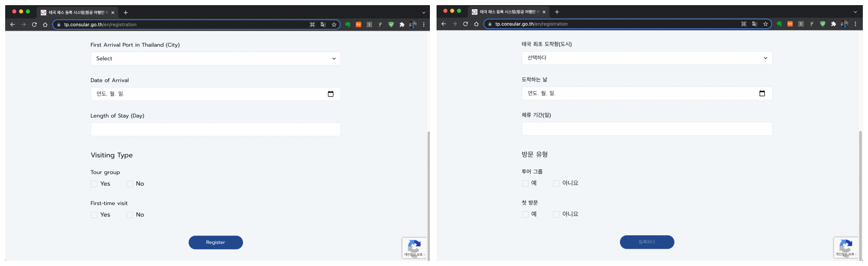This screenshot has height=266, width=868.
Task: Open the QR/grid icon in left address bar
Action: point(312,25)
